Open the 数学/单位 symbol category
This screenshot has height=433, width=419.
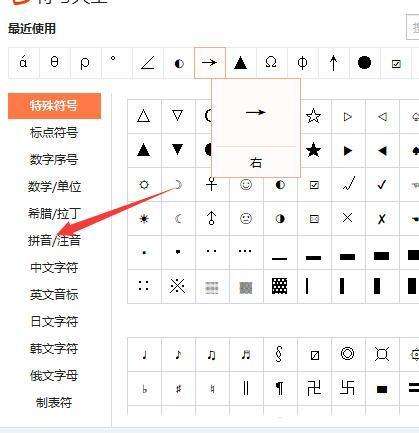click(x=54, y=186)
